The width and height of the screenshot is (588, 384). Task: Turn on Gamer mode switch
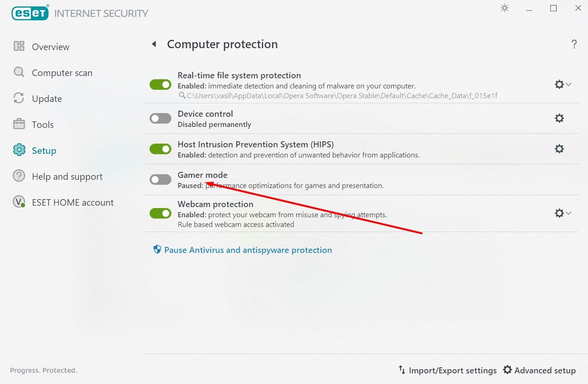point(161,180)
